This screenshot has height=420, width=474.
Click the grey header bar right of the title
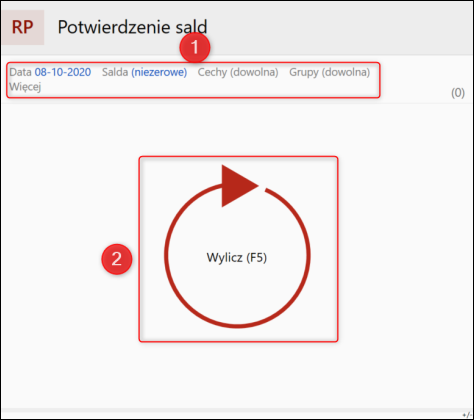(x=340, y=27)
